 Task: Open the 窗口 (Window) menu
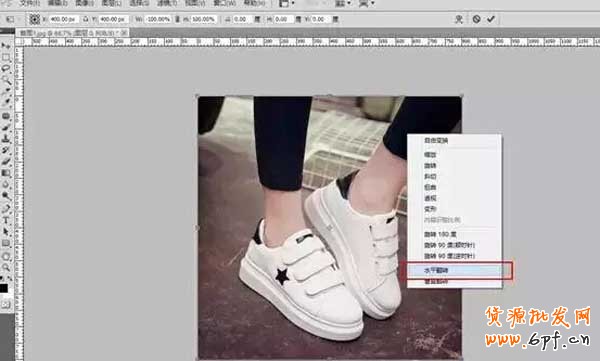224,3
